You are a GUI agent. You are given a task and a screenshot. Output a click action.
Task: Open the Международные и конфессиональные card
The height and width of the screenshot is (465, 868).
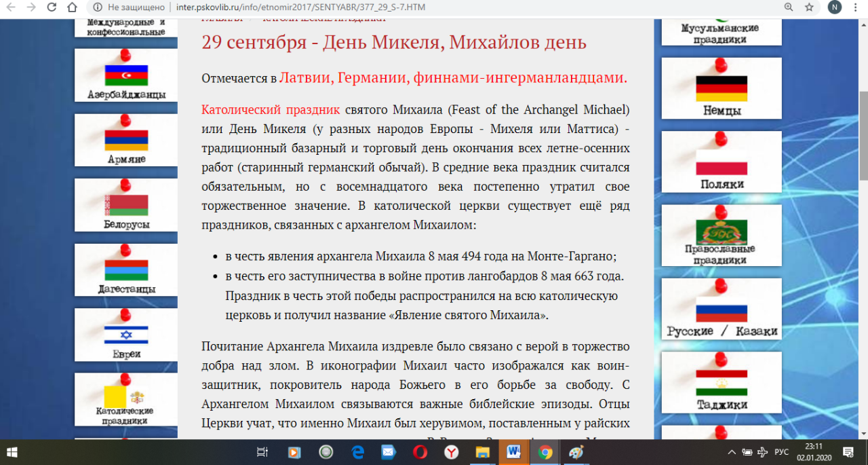pos(126,28)
